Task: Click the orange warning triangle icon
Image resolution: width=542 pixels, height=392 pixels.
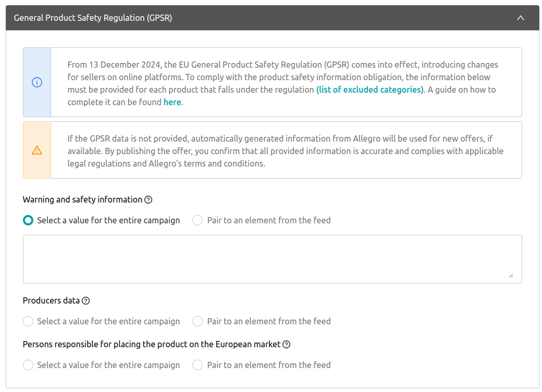Action: point(37,150)
